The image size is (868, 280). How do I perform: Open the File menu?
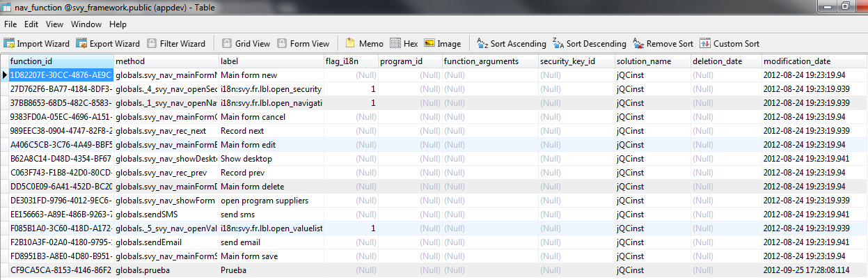click(10, 24)
